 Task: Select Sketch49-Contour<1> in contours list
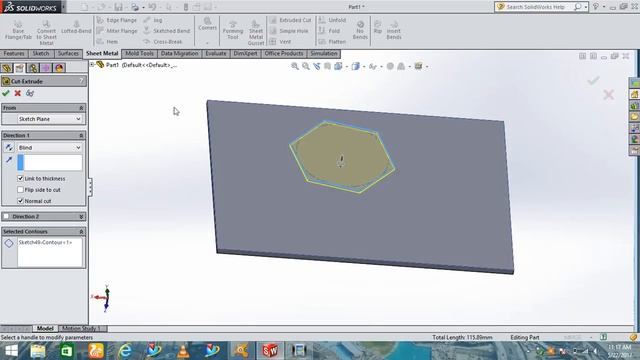pos(45,242)
